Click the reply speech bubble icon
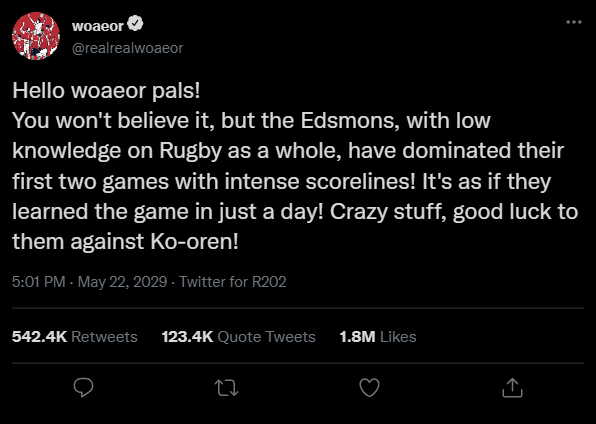Screen dimensions: 596x424 [83, 387]
